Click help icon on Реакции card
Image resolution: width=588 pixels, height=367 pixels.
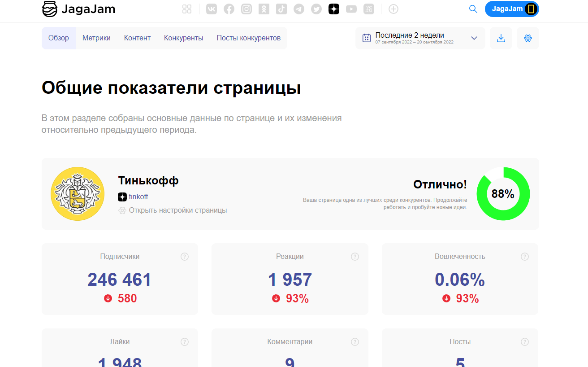coord(355,257)
